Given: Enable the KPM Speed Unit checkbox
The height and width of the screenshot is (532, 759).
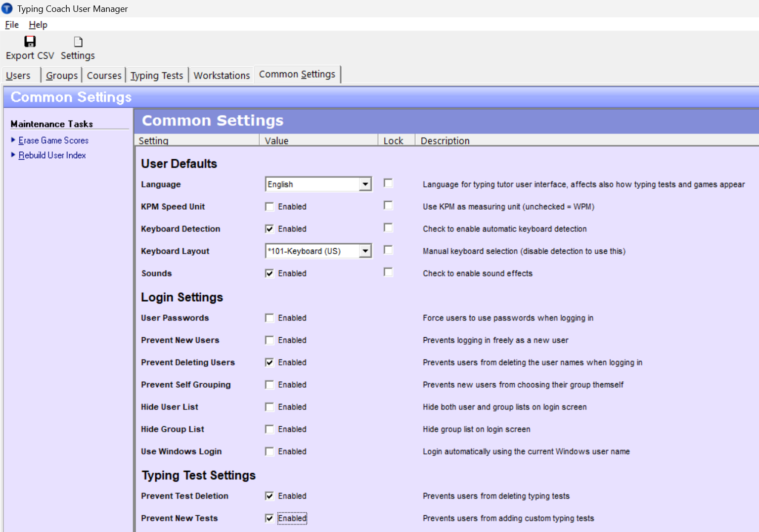Looking at the screenshot, I should (x=269, y=207).
